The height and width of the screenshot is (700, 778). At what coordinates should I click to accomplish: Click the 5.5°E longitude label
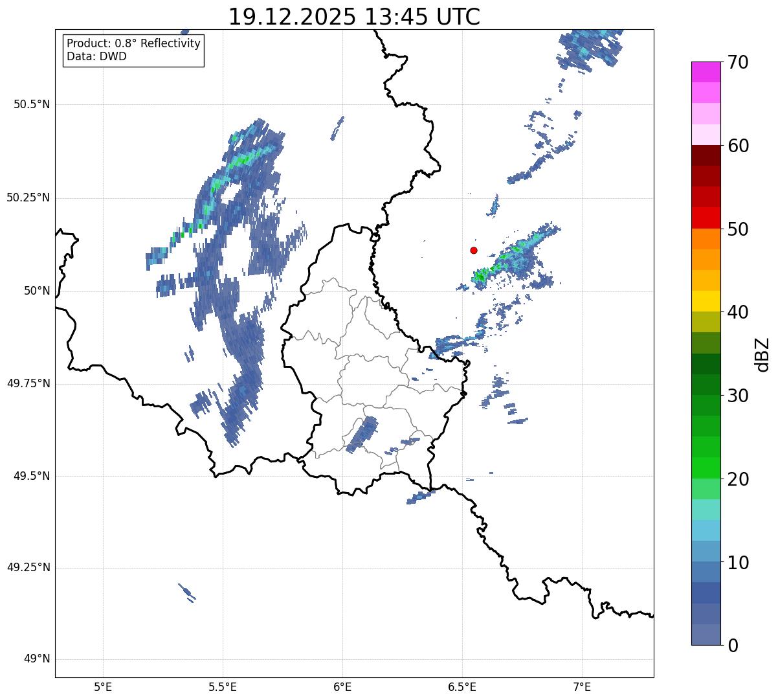point(223,686)
